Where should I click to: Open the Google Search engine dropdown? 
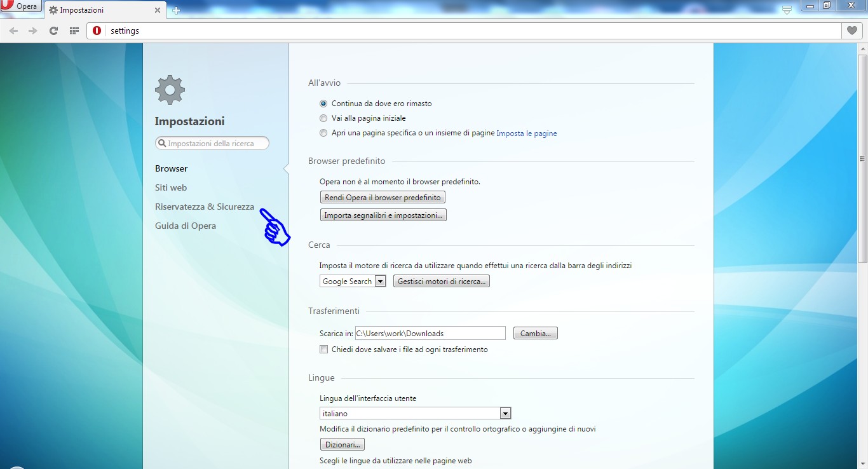point(381,280)
